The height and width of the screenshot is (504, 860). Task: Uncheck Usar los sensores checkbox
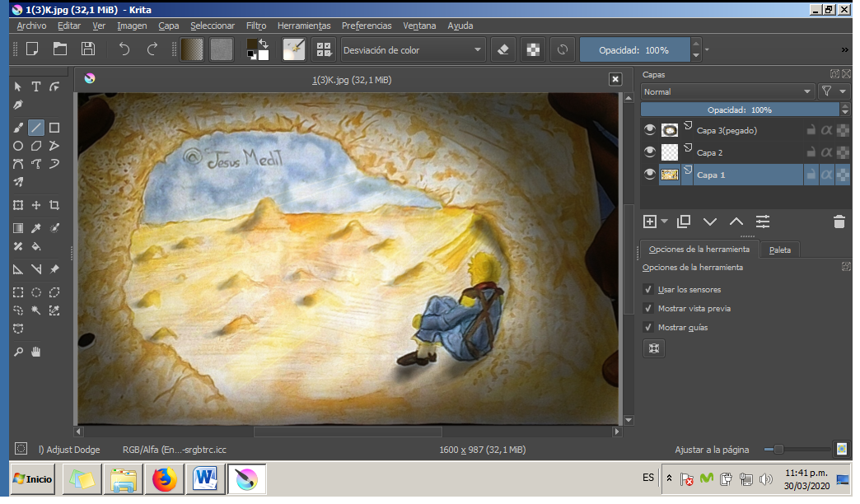[648, 290]
